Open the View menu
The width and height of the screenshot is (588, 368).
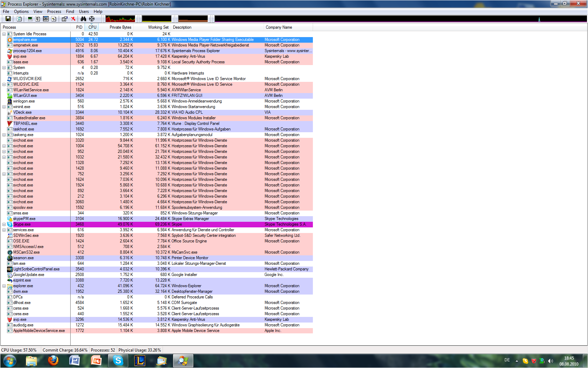(38, 12)
